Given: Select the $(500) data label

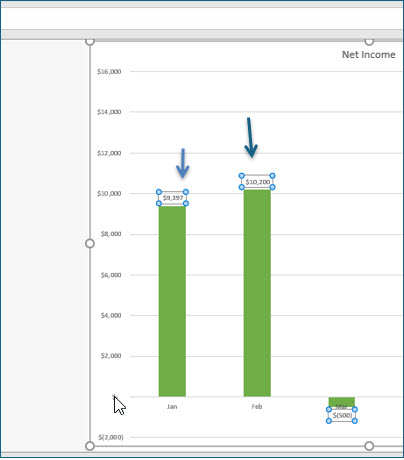Looking at the screenshot, I should (x=342, y=415).
